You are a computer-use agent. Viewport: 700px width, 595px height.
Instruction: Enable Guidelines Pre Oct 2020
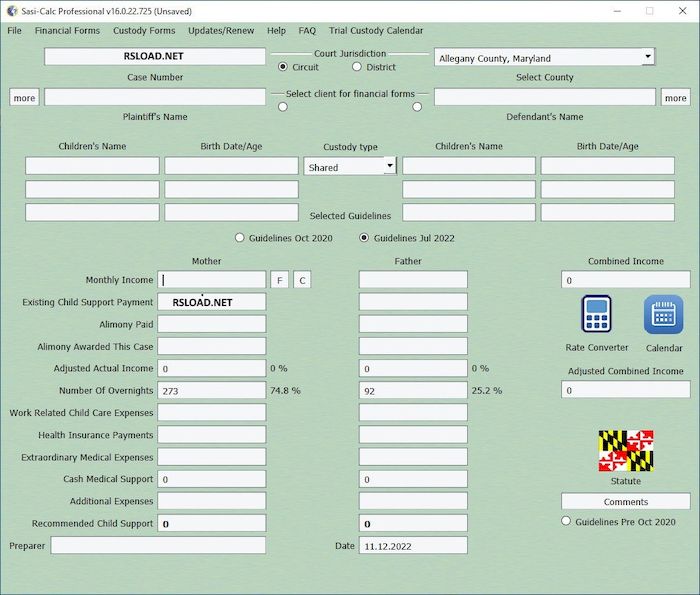[x=566, y=521]
